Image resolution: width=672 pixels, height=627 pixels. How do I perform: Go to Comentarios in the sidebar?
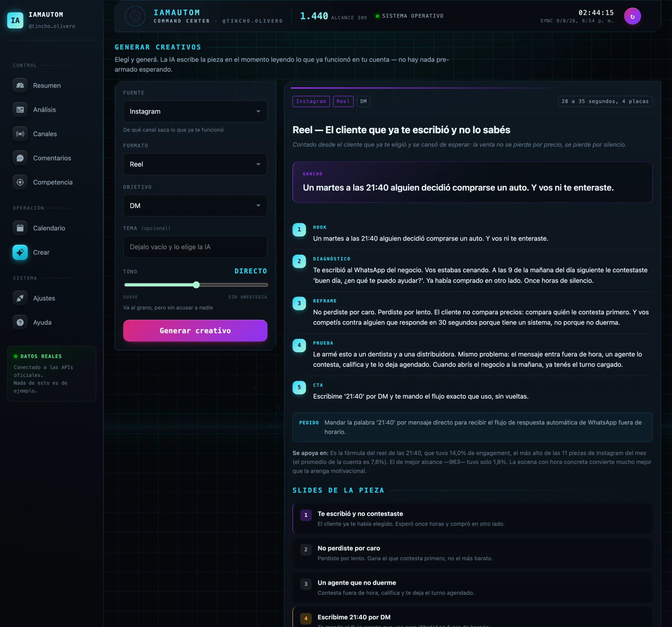(52, 158)
